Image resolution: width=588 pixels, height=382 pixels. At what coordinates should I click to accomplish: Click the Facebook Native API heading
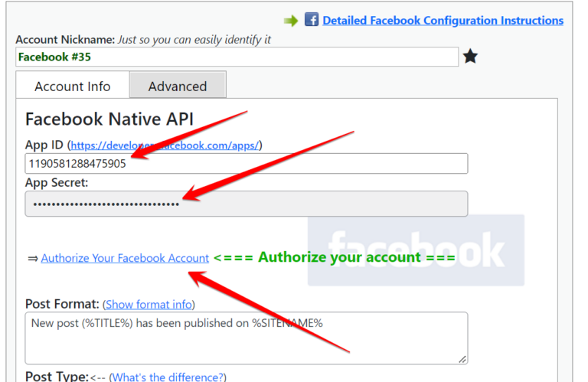point(109,119)
